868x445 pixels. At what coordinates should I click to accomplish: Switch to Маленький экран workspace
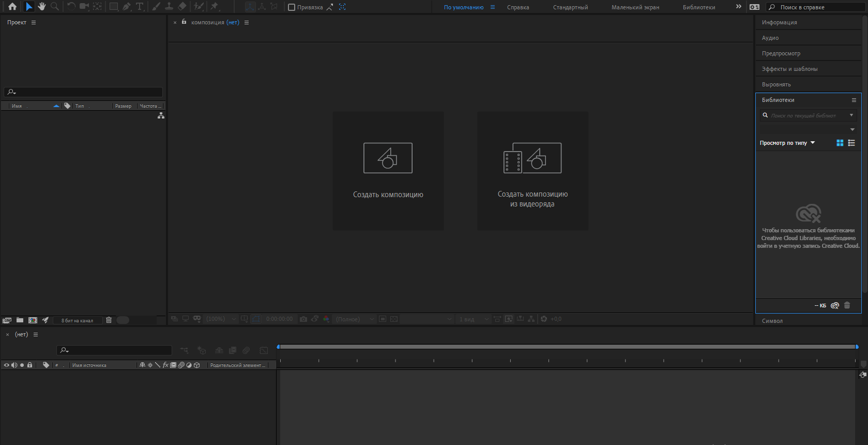pyautogui.click(x=635, y=7)
